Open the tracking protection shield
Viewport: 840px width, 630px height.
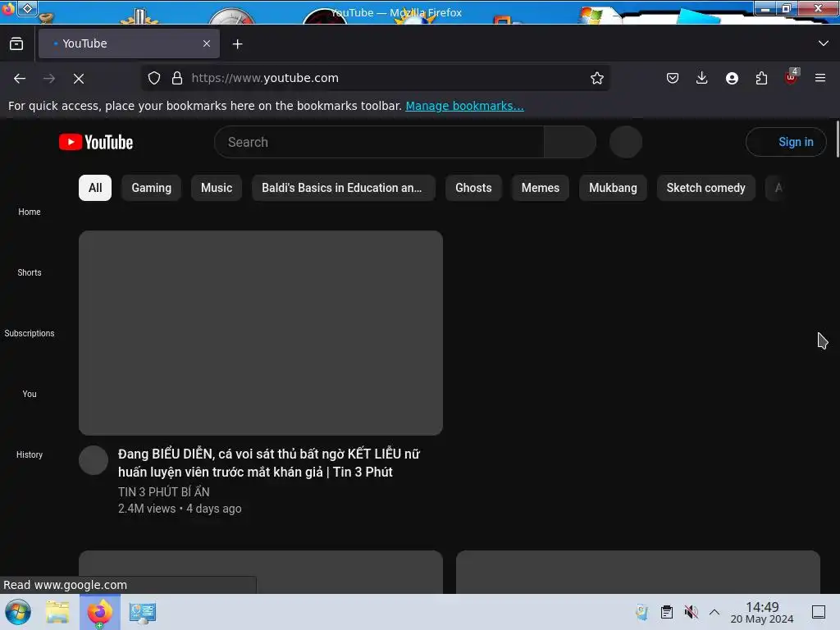click(154, 78)
